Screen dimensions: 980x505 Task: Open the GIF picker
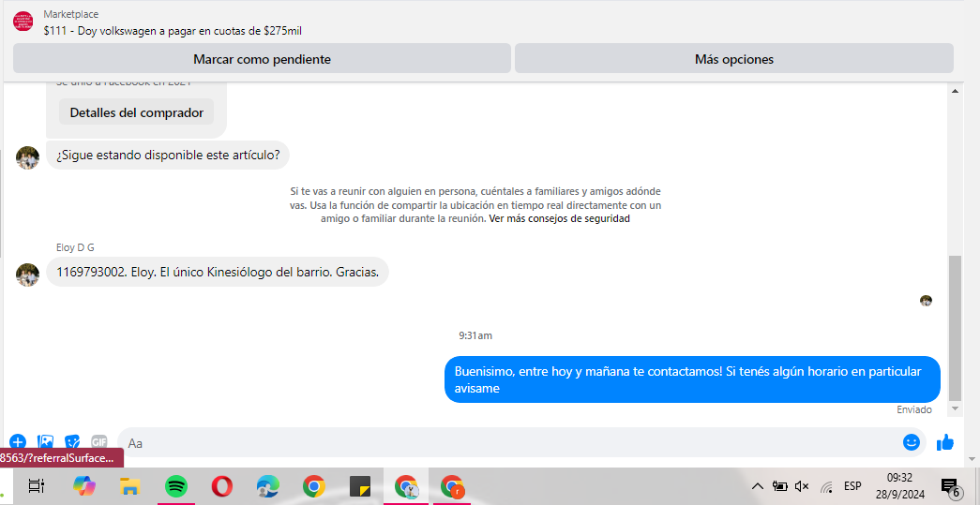[x=98, y=442]
